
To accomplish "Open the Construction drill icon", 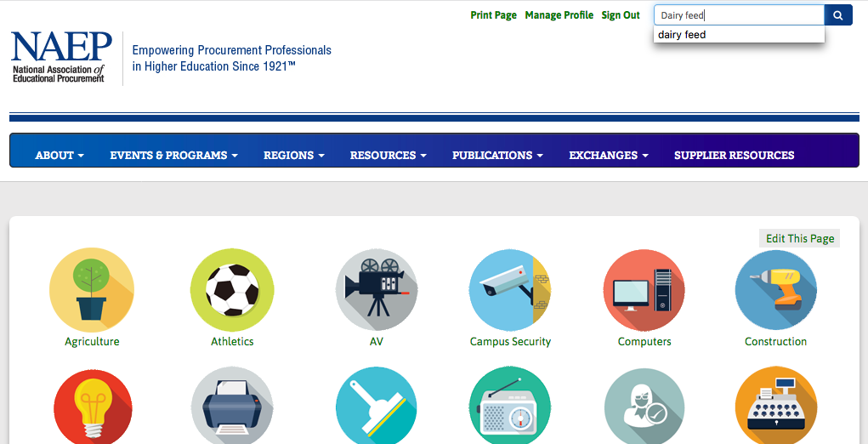I will point(775,291).
